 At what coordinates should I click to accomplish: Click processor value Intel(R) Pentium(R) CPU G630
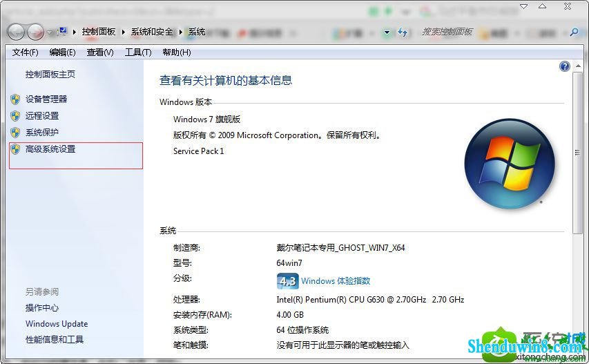(370, 300)
